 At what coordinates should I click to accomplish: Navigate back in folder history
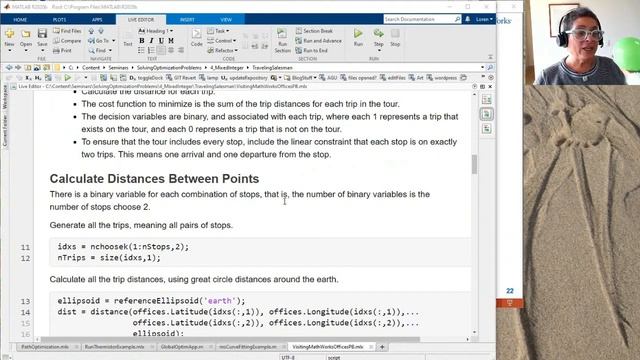(x=9, y=67)
